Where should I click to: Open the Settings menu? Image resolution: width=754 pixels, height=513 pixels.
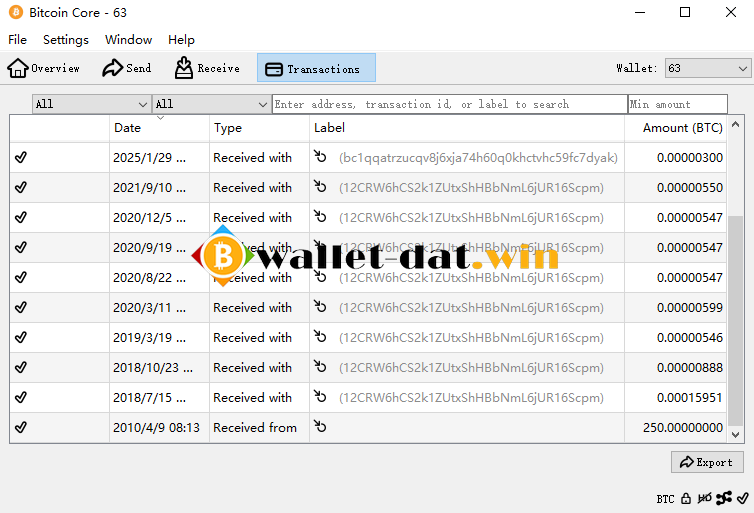(66, 40)
